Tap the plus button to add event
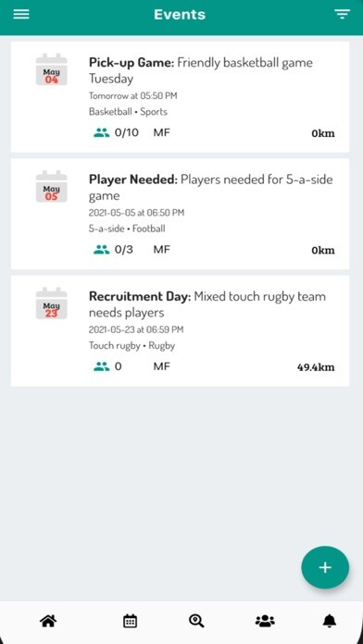This screenshot has height=644, width=363. click(325, 567)
